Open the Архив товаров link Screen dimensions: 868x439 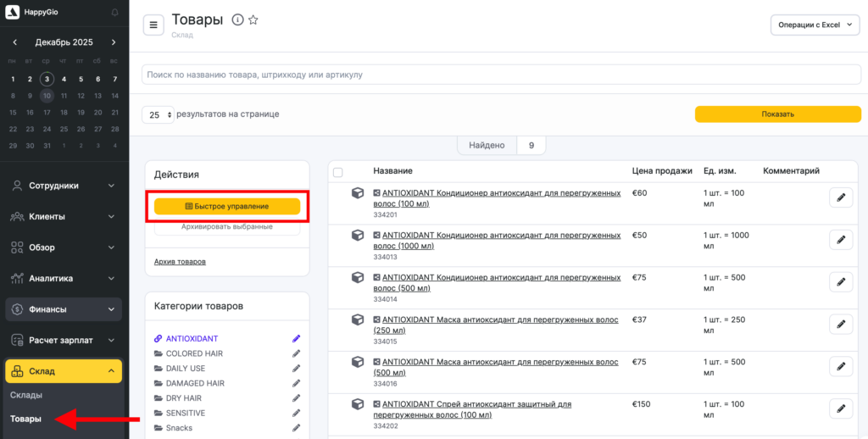(x=180, y=262)
